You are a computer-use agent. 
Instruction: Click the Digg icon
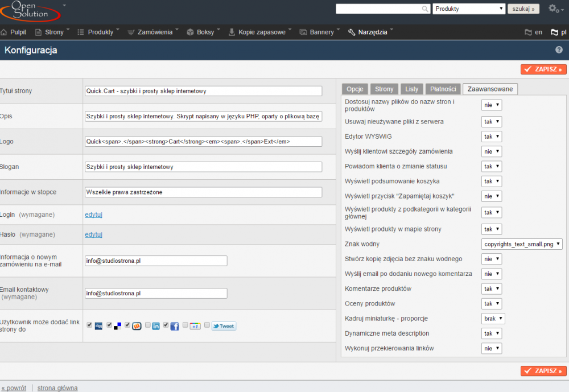click(98, 326)
